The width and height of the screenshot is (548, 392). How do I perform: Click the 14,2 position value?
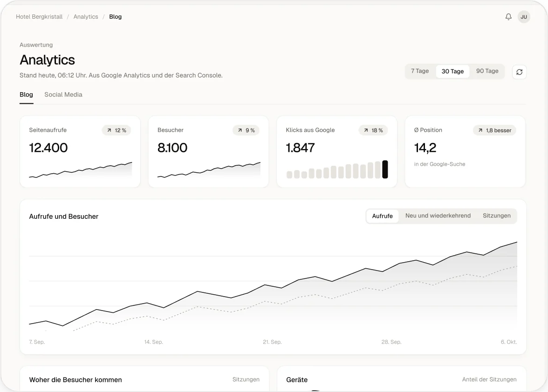coord(425,148)
